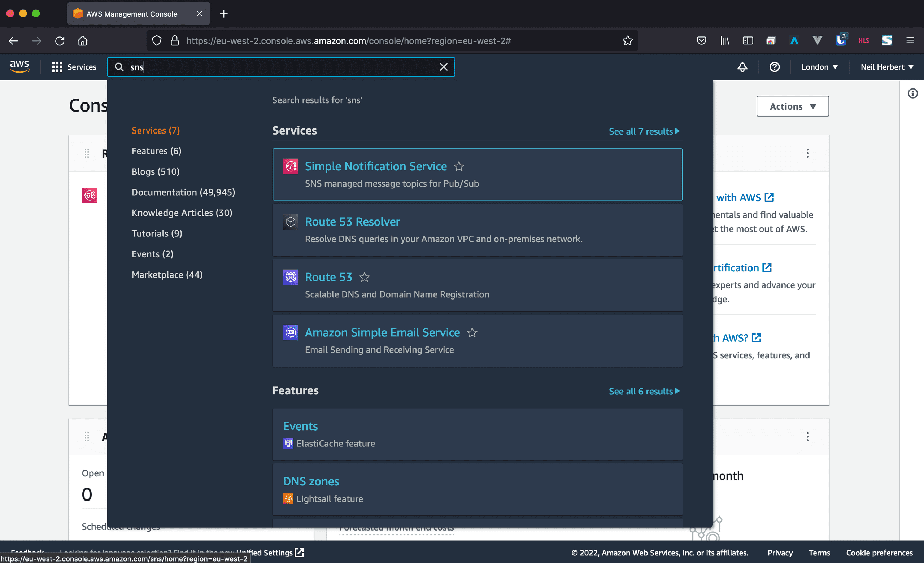
Task: Expand the London region dropdown
Action: (x=819, y=67)
